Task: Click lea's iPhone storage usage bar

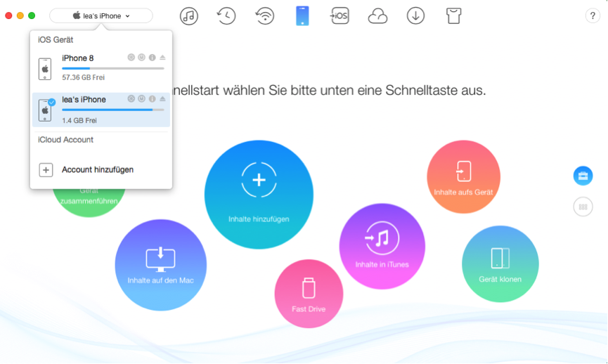Action: [x=113, y=110]
